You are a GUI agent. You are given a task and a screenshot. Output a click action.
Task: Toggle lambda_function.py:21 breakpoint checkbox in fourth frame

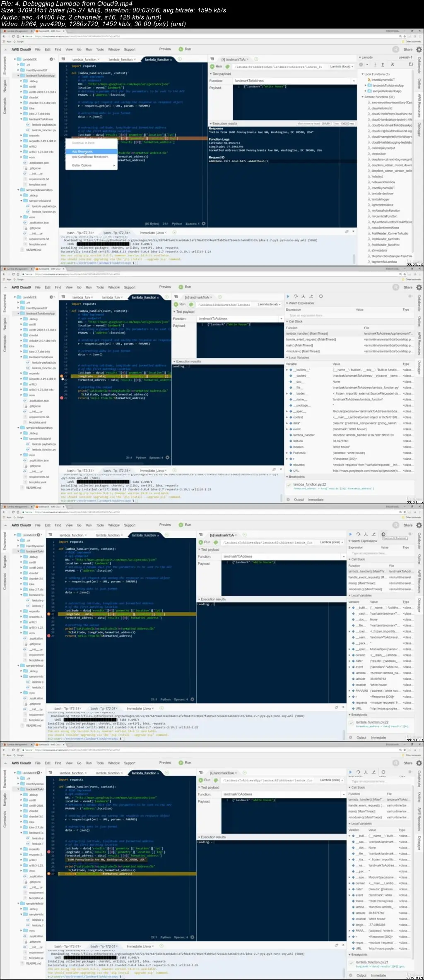click(351, 963)
